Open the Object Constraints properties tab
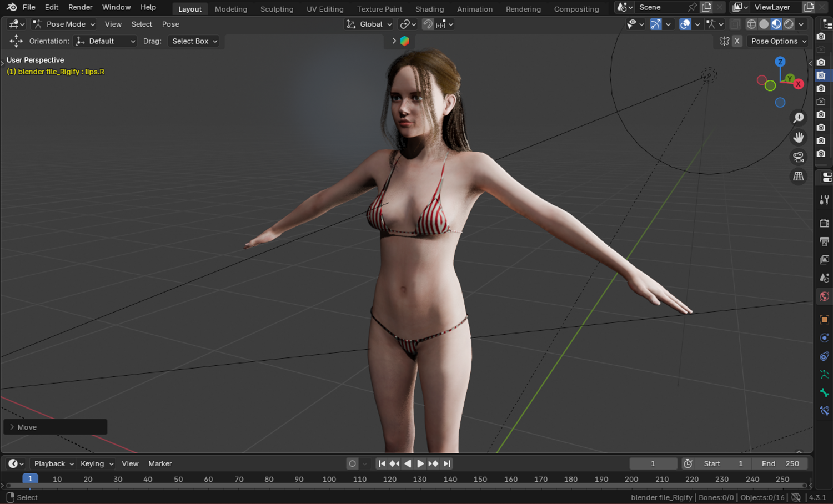Viewport: 833px width, 504px height. pyautogui.click(x=825, y=356)
